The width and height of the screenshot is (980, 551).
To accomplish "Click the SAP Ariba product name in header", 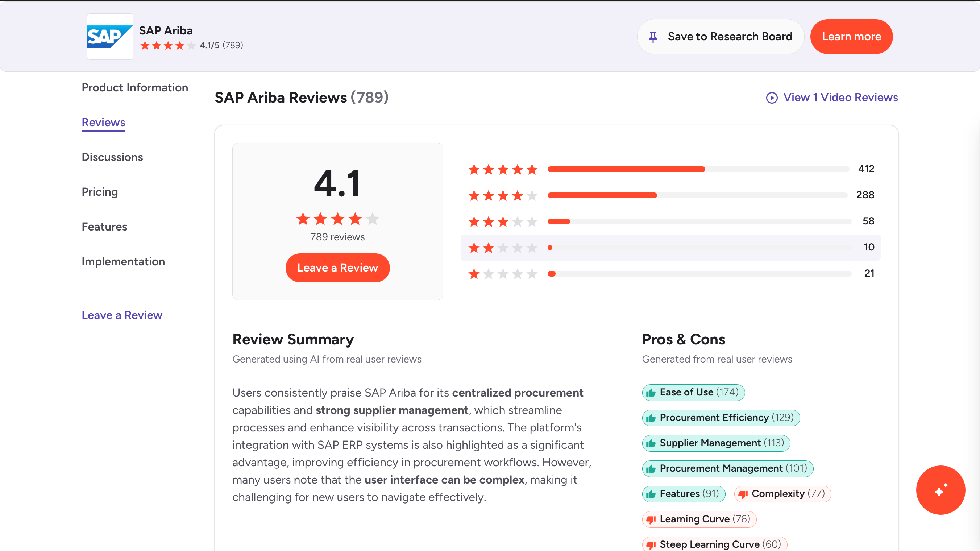I will pos(166,30).
